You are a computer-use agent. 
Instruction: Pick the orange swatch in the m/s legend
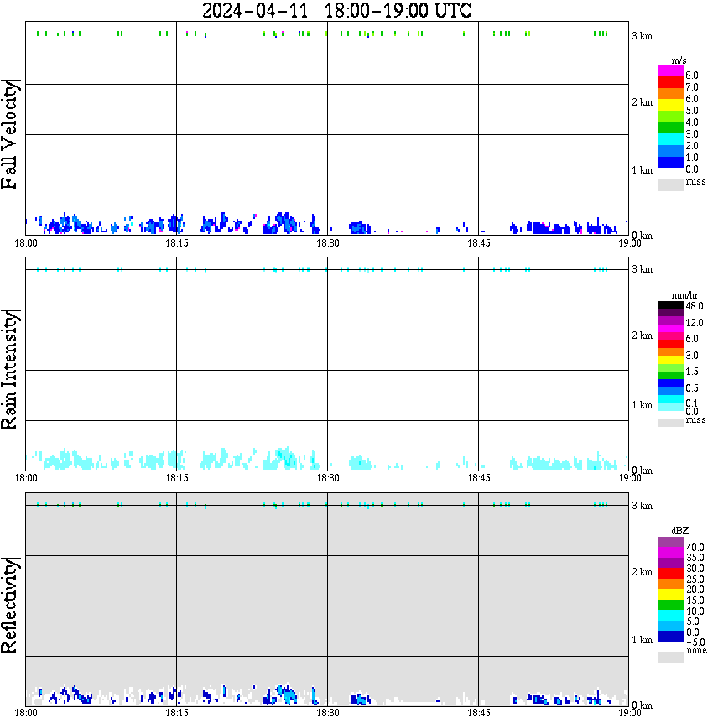click(670, 94)
